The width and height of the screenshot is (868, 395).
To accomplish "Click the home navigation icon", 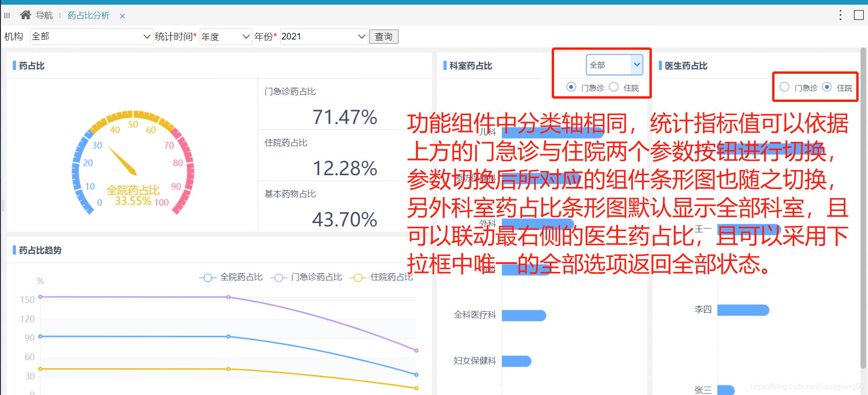I will coord(25,15).
